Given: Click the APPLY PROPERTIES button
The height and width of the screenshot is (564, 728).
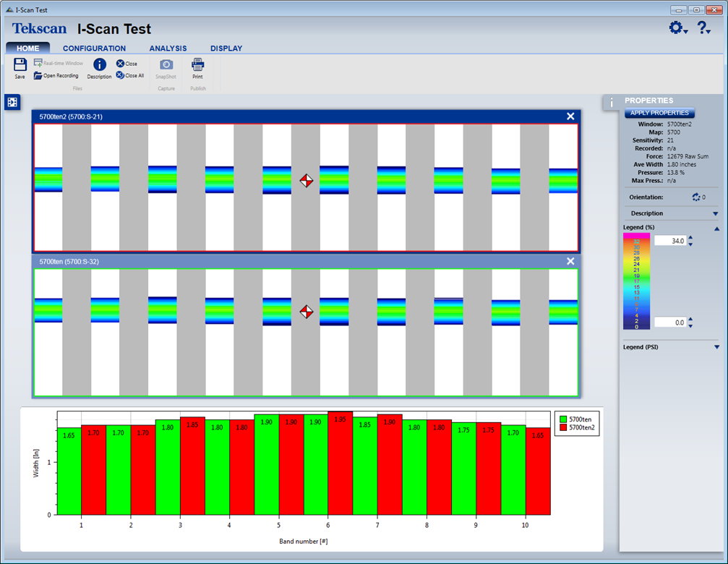Looking at the screenshot, I should [x=659, y=113].
